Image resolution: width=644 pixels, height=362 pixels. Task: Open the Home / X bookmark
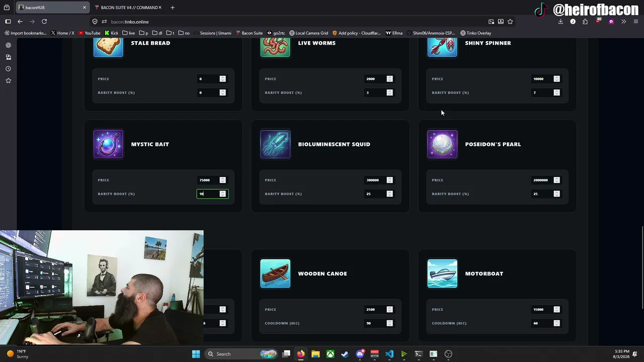pyautogui.click(x=62, y=33)
